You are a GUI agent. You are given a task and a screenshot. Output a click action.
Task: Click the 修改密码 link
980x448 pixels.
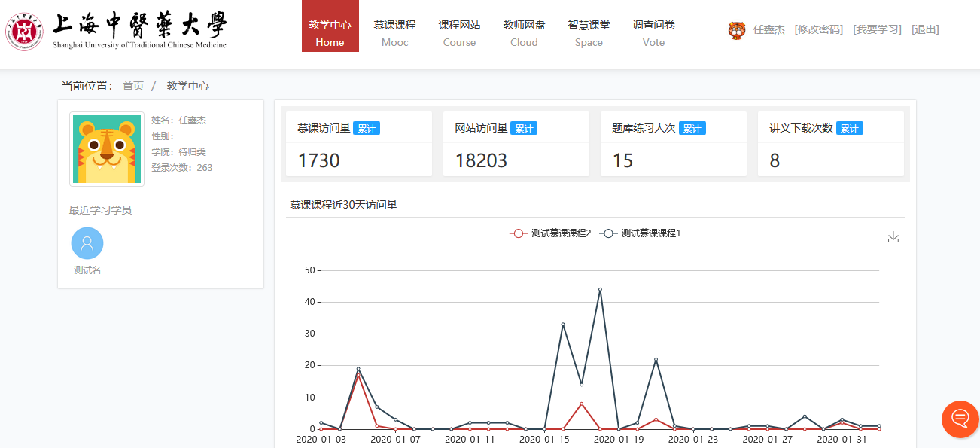818,30
